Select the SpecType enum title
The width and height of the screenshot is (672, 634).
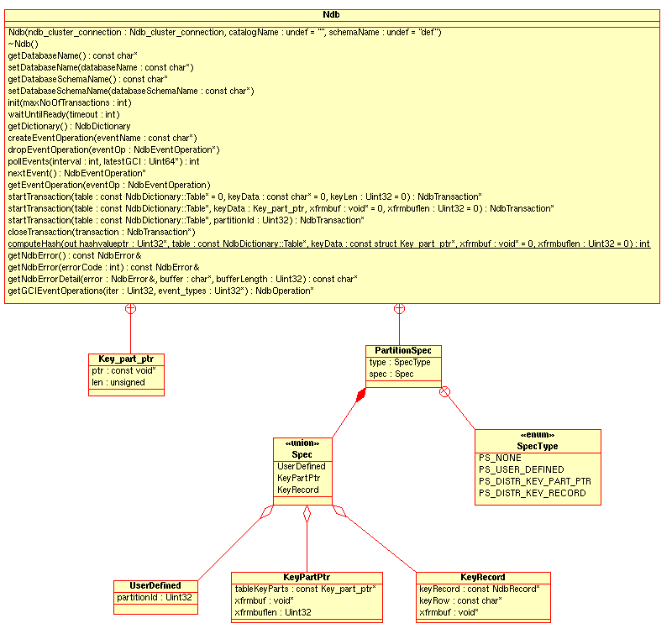(x=538, y=446)
